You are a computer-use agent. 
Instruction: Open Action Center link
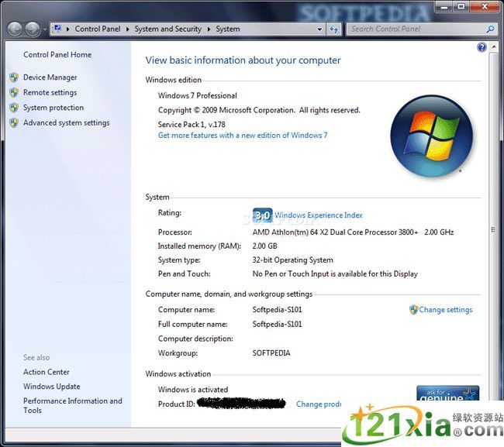click(x=47, y=372)
